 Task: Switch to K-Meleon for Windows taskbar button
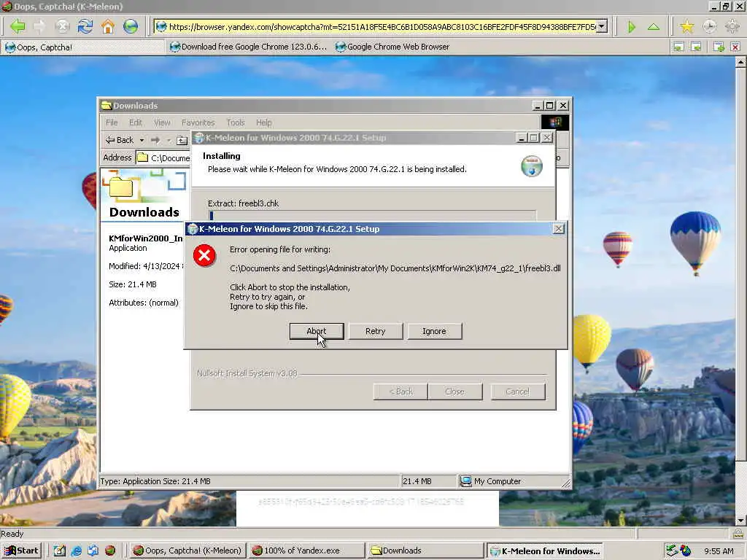[545, 551]
